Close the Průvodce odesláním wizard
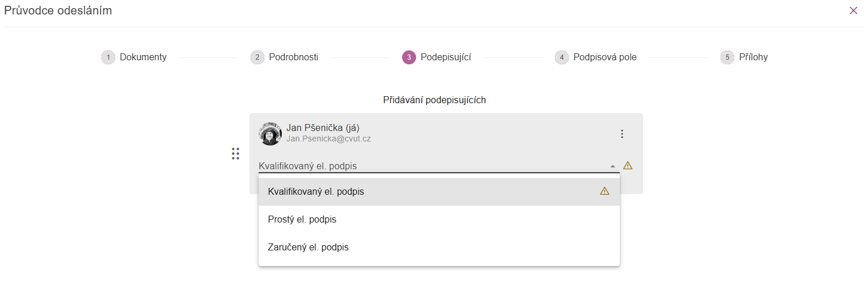Screen dimensions: 868x284 tap(853, 10)
